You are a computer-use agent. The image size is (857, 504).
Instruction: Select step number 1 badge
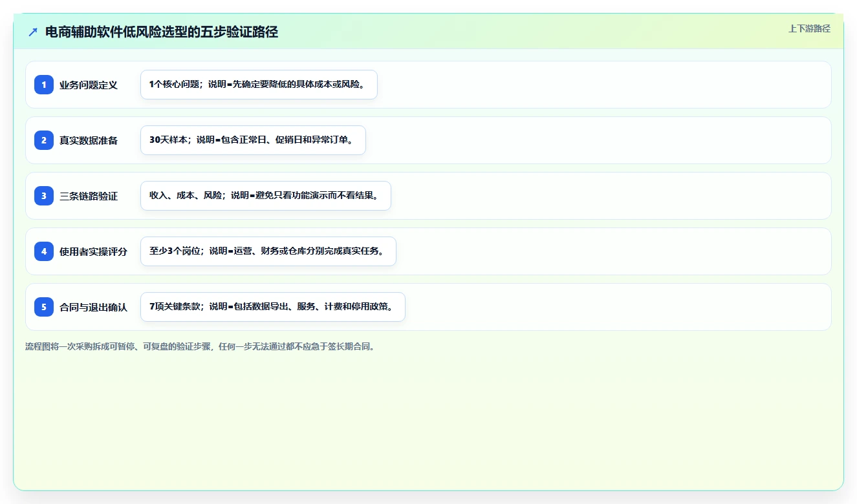pos(44,85)
